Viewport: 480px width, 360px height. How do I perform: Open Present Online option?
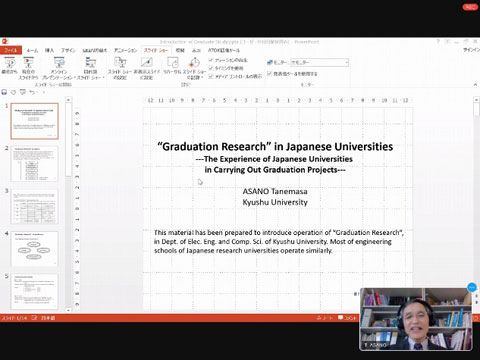(59, 68)
